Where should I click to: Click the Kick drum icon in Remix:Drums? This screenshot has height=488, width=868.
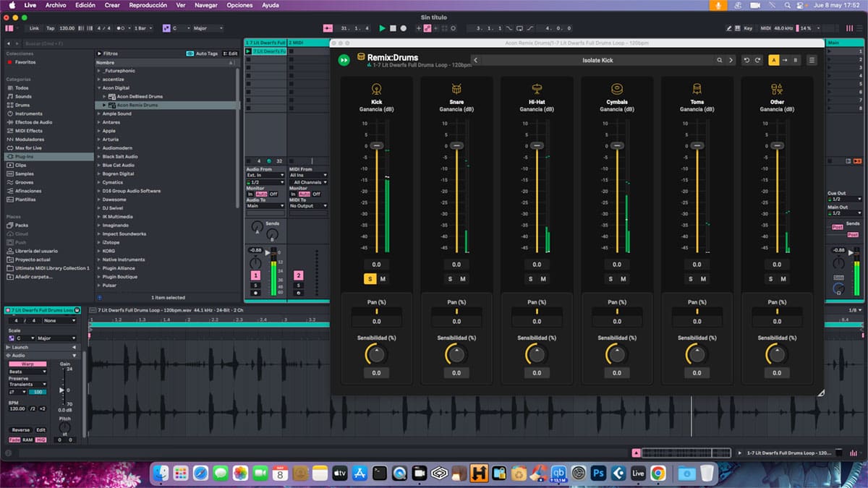(x=376, y=90)
